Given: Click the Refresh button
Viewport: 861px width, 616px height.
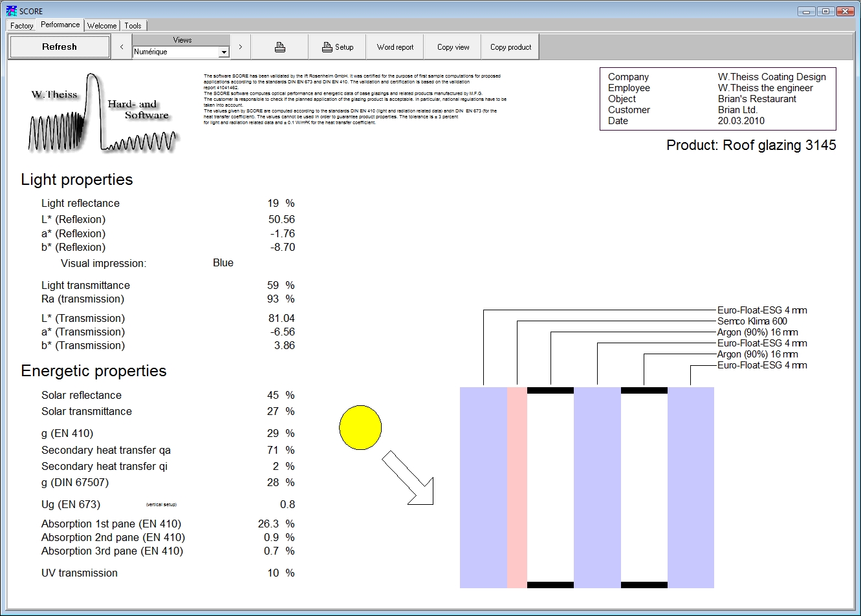Looking at the screenshot, I should click(x=60, y=47).
